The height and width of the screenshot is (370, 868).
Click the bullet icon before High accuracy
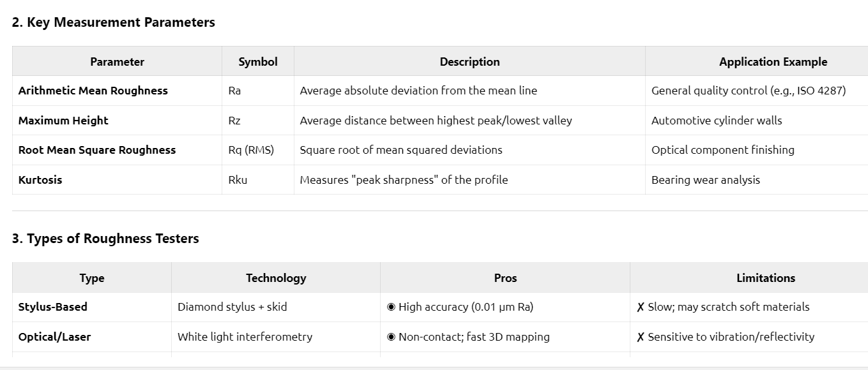[x=392, y=307]
